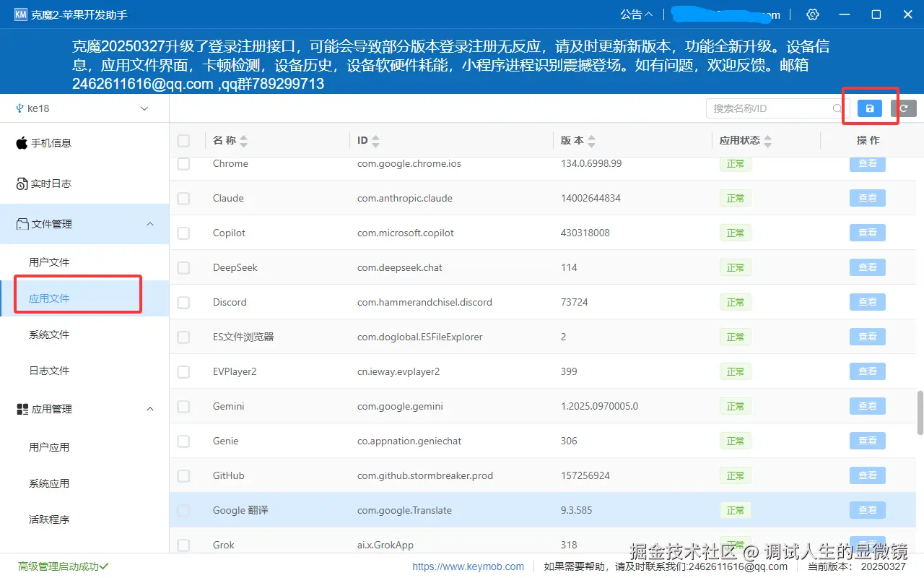Click the com.github.stormbreaker.prod ID cell

click(425, 475)
